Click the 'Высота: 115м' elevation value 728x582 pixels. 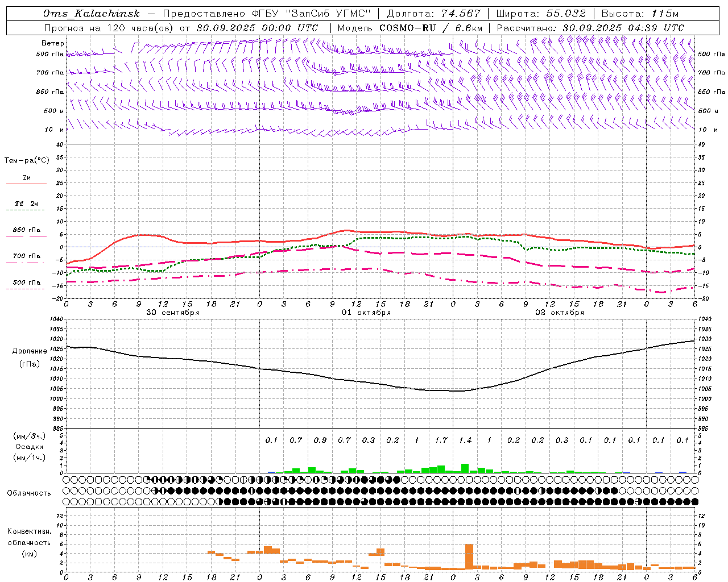click(640, 14)
